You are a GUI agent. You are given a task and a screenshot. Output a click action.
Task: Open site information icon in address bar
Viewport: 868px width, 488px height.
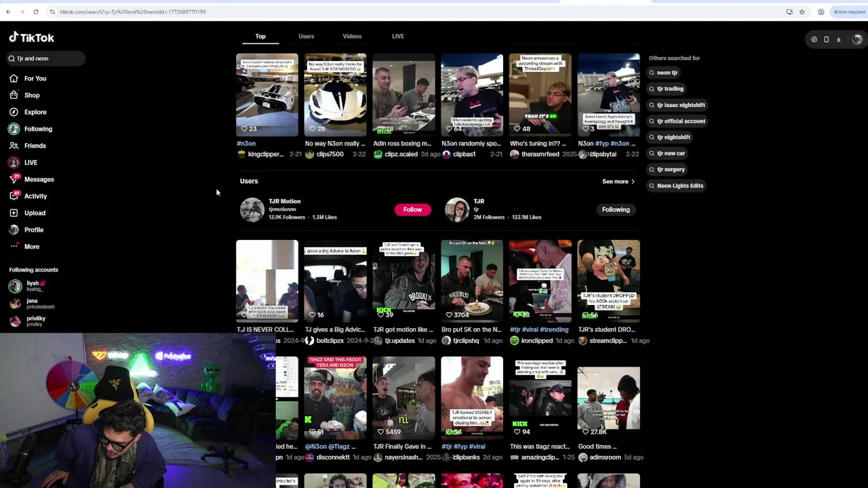52,12
